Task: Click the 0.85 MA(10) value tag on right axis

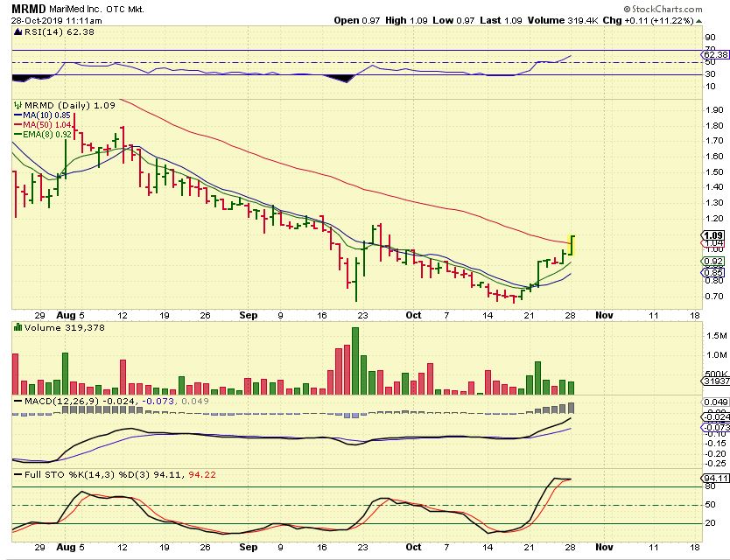Action: [x=713, y=272]
